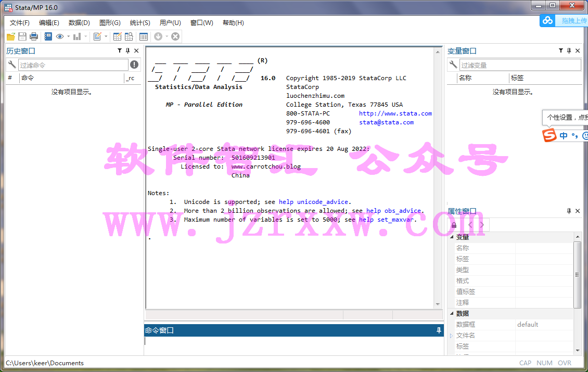Click the 标签 column header in 变量窗口
This screenshot has height=372, width=588.
point(546,78)
